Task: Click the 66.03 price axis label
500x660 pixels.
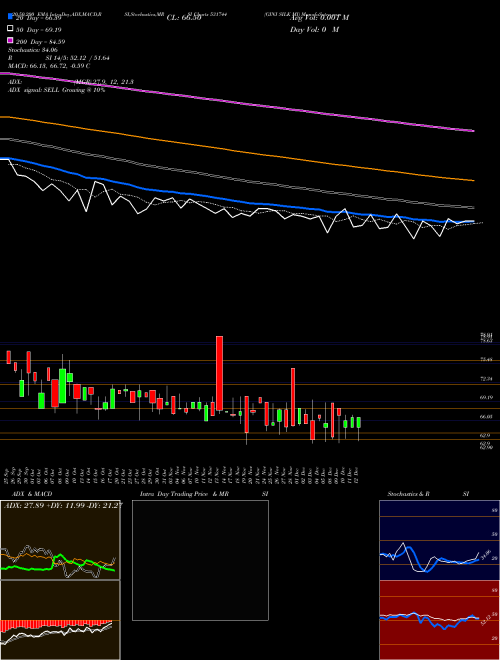Action: tap(486, 416)
